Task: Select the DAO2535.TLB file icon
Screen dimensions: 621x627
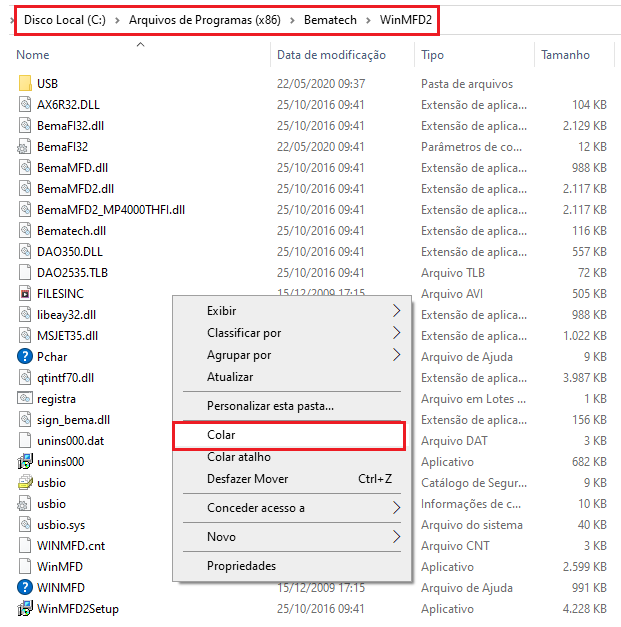Action: pyautogui.click(x=25, y=273)
